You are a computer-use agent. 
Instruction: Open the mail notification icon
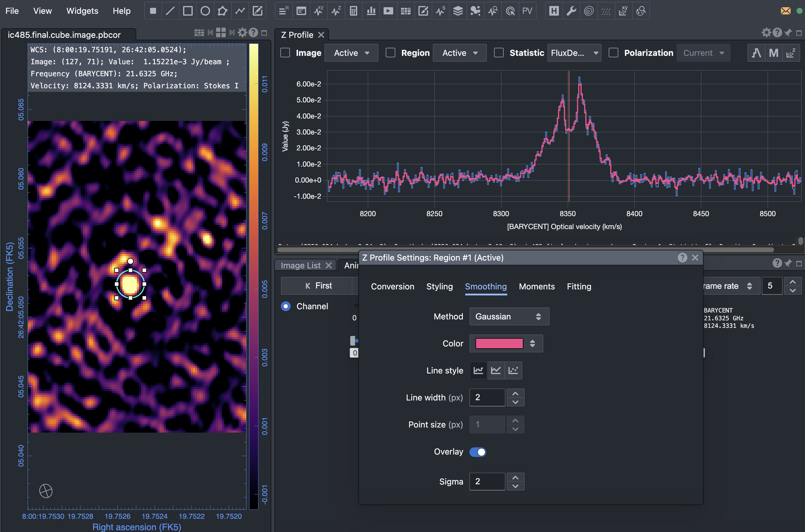pyautogui.click(x=786, y=11)
